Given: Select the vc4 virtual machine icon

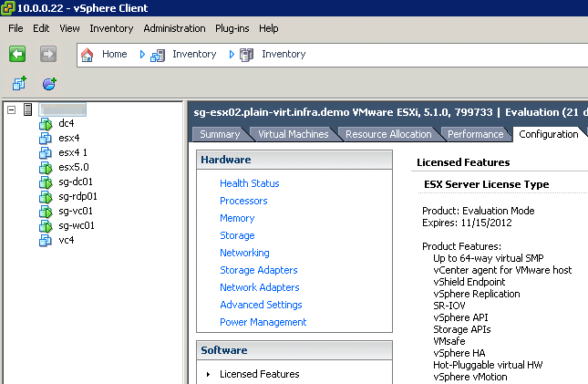Looking at the screenshot, I should tap(46, 240).
